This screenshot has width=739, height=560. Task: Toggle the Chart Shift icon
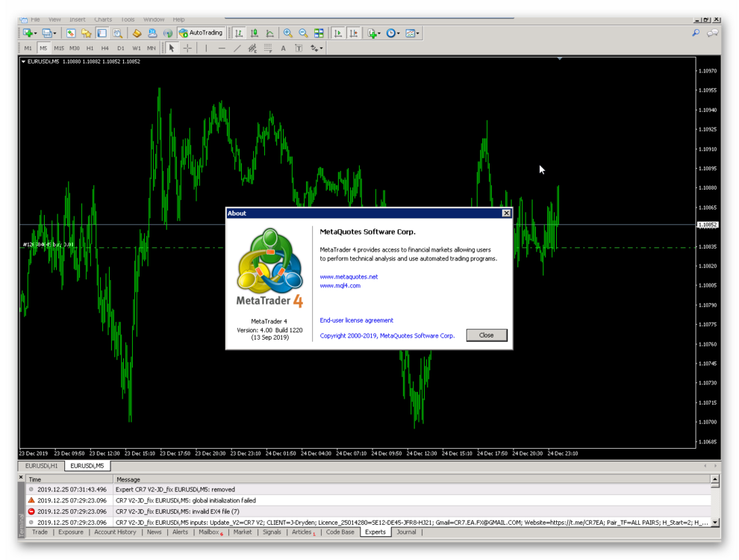(354, 33)
